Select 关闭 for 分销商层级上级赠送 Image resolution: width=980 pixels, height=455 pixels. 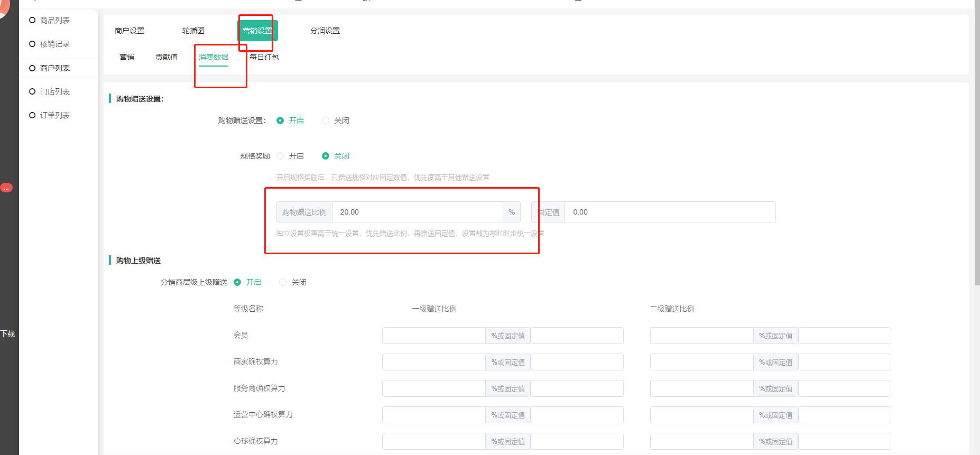point(283,282)
